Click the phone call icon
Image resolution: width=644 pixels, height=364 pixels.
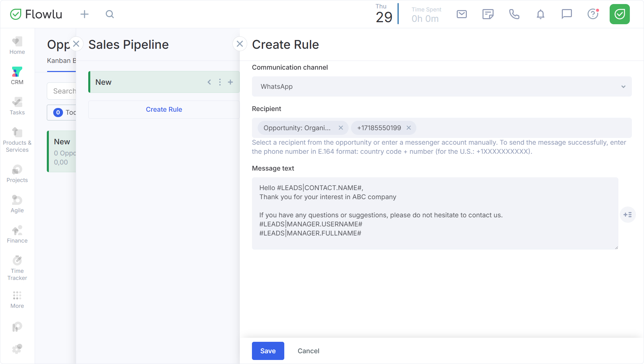[514, 14]
